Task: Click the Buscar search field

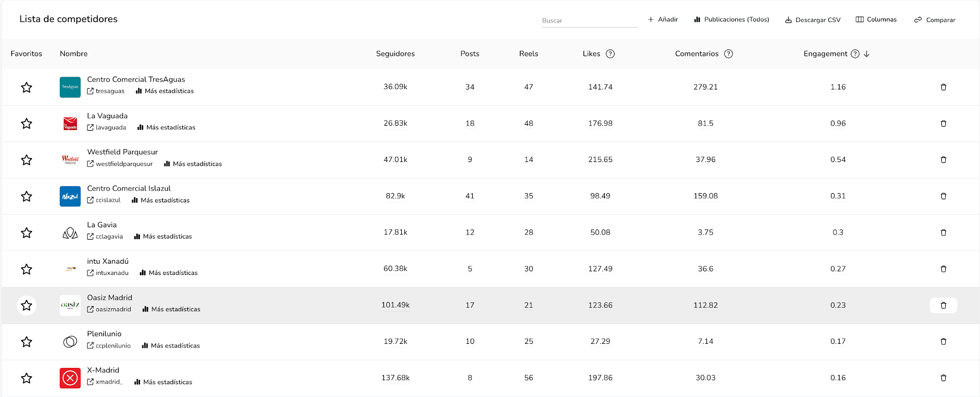Action: (x=589, y=20)
